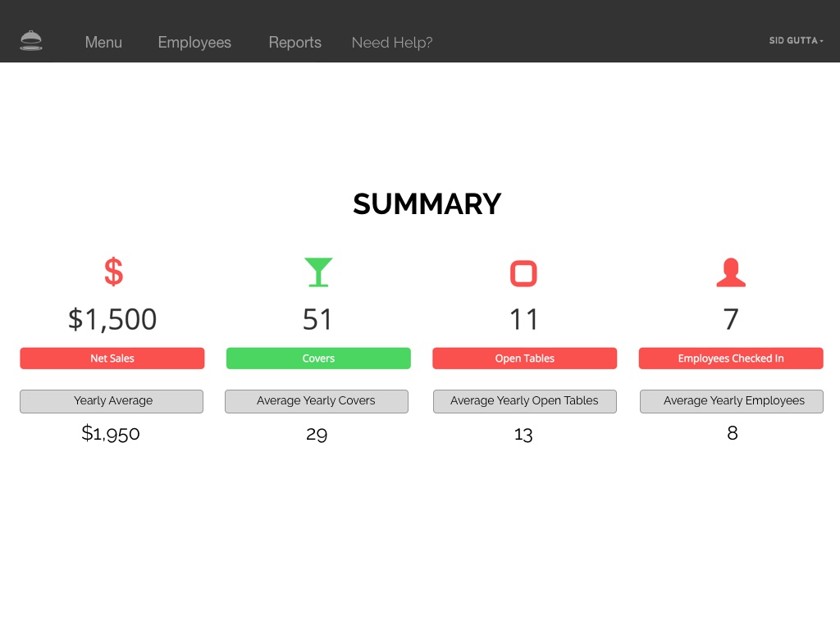The height and width of the screenshot is (630, 840).
Task: Select the $1,500 net sales value
Action: [x=112, y=319]
